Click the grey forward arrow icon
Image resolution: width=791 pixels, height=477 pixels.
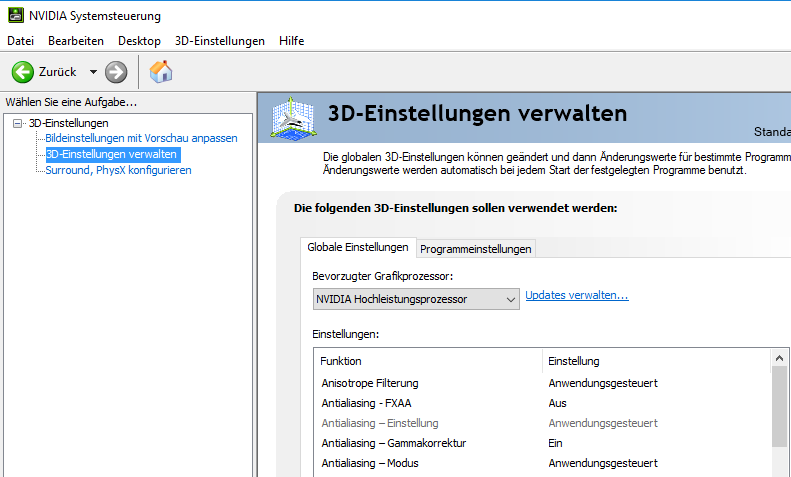tap(116, 72)
